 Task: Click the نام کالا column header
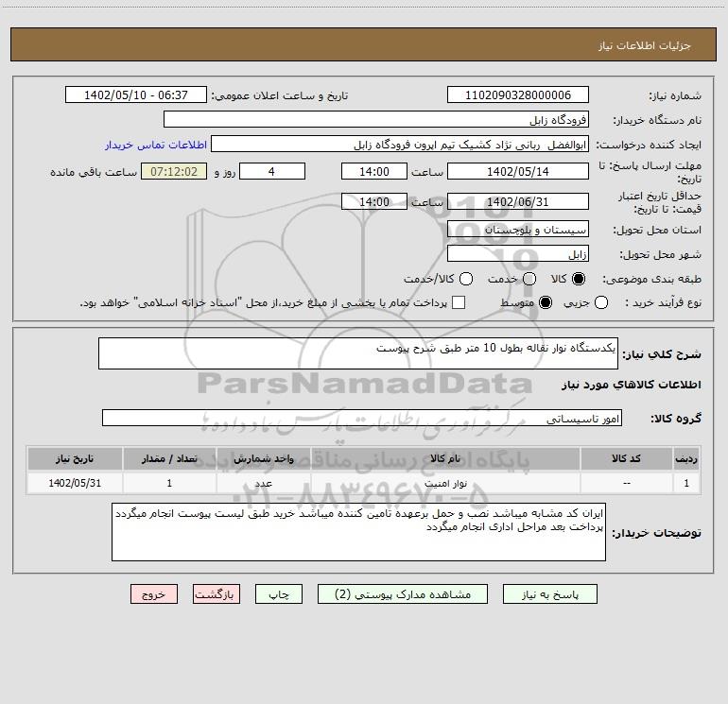click(445, 459)
